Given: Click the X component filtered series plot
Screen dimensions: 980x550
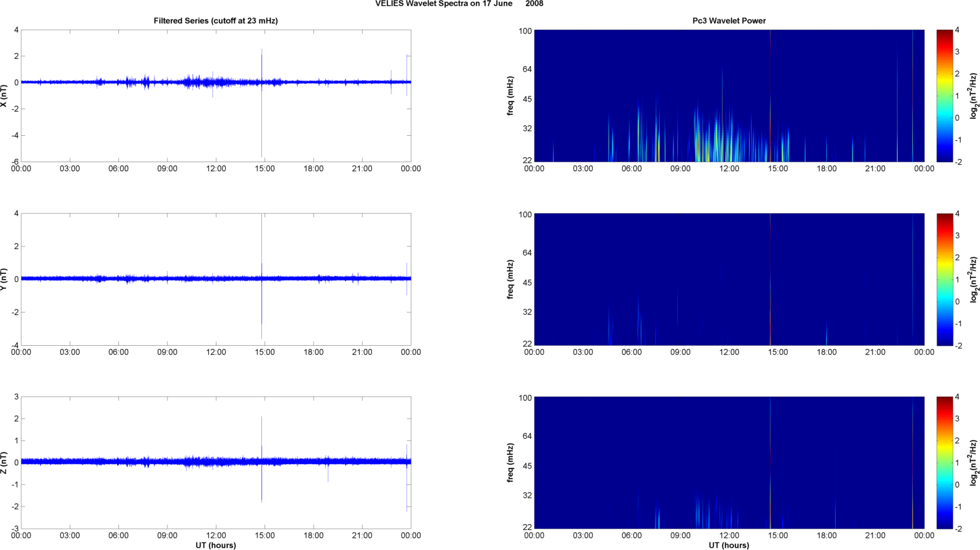Looking at the screenshot, I should pyautogui.click(x=216, y=96).
